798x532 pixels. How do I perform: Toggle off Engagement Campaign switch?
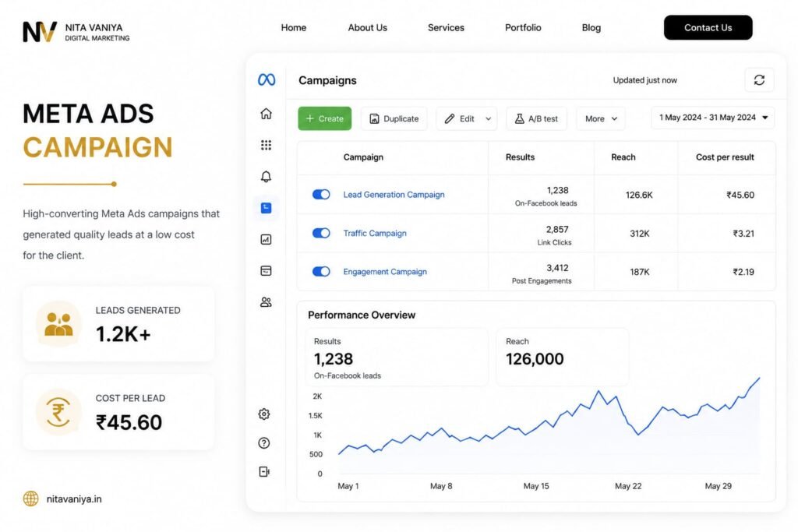point(321,272)
